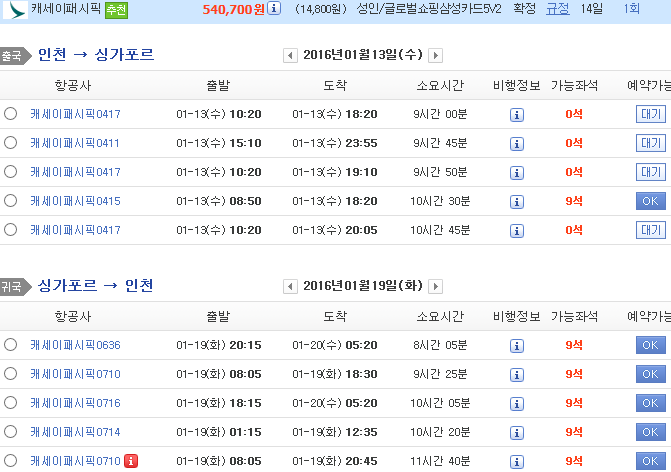View flight info icon for 9시간 25분 flight
Viewport: 671px width, 472px height.
517,375
